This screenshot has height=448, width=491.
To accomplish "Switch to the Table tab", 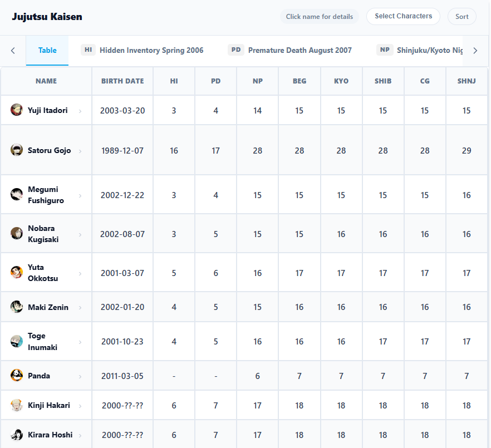I will click(x=47, y=51).
